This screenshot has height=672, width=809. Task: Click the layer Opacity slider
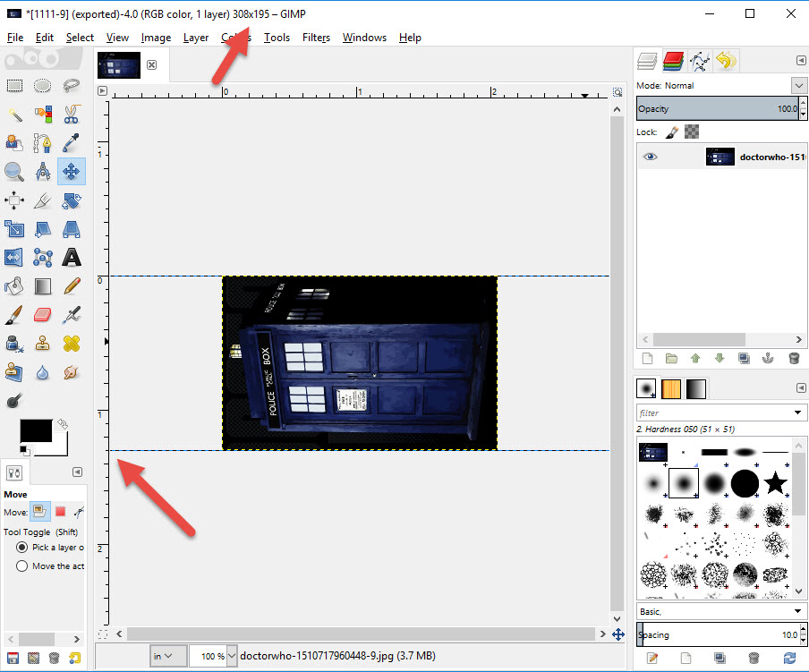click(x=718, y=108)
